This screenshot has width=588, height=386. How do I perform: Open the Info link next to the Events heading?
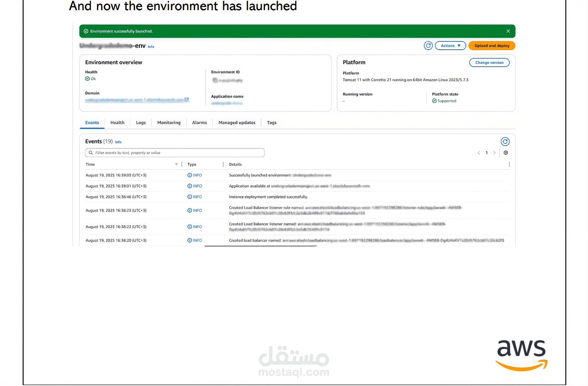click(x=118, y=142)
